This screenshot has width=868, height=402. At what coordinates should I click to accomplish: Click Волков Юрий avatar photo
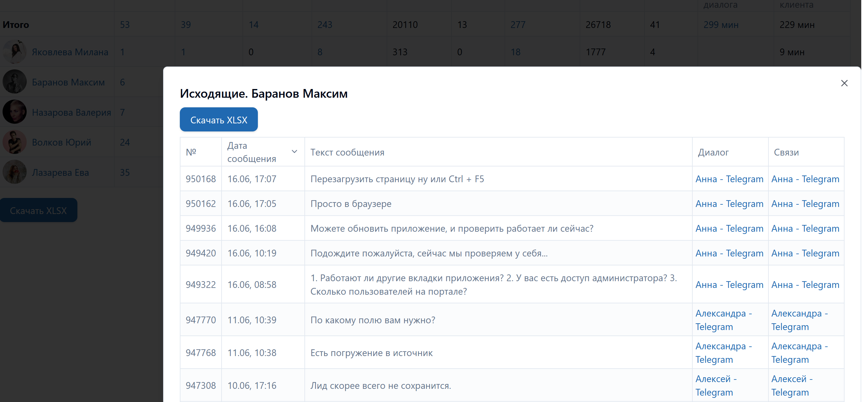[14, 142]
